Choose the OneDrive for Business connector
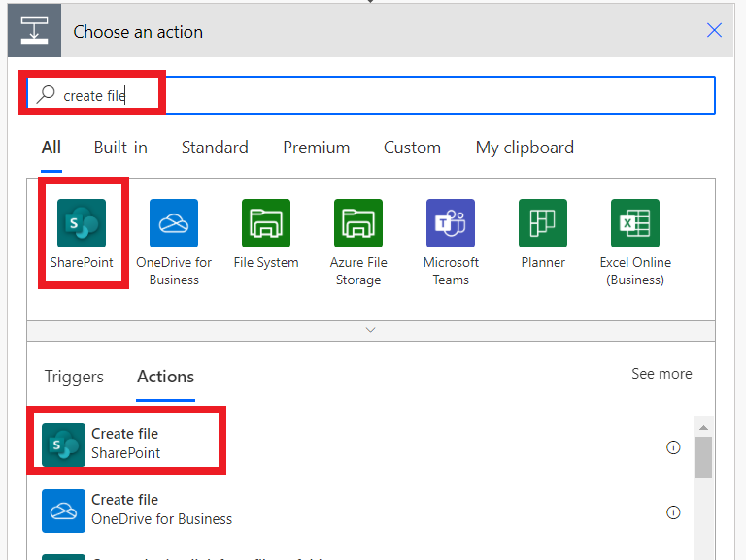 174,223
